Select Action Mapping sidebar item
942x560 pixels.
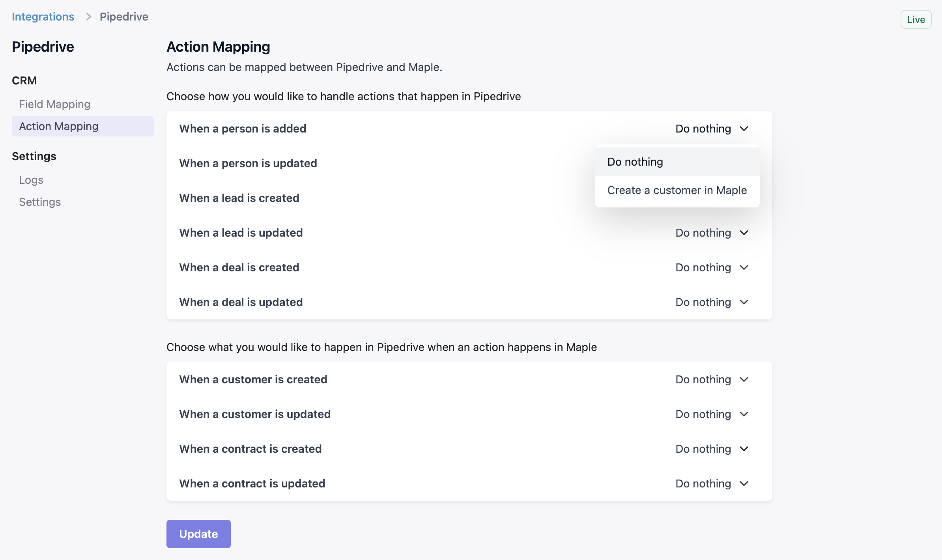pyautogui.click(x=59, y=126)
